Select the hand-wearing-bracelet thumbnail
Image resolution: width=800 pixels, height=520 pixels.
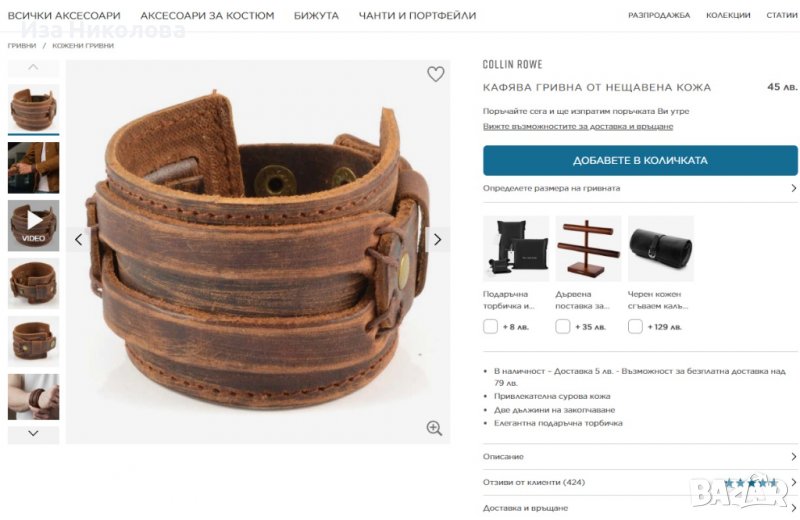[x=33, y=397]
